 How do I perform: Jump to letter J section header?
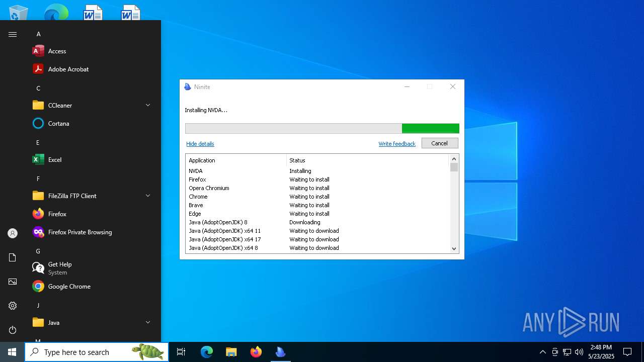coord(38,306)
